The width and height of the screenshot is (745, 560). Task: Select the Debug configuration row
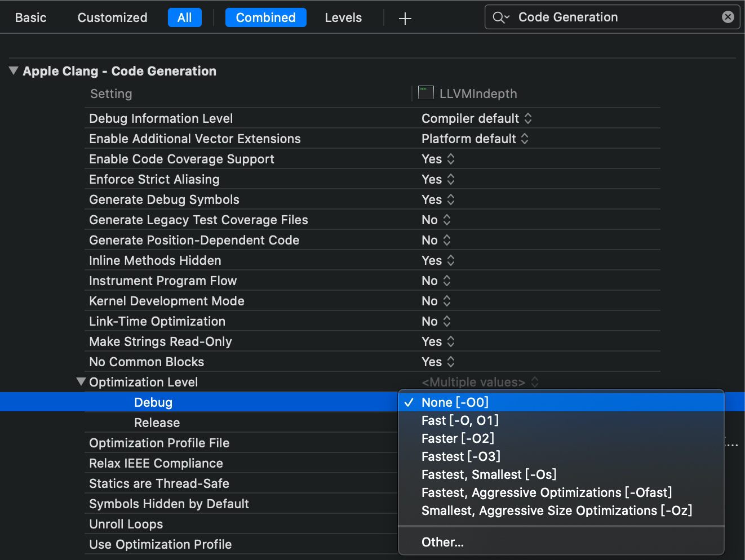click(199, 402)
